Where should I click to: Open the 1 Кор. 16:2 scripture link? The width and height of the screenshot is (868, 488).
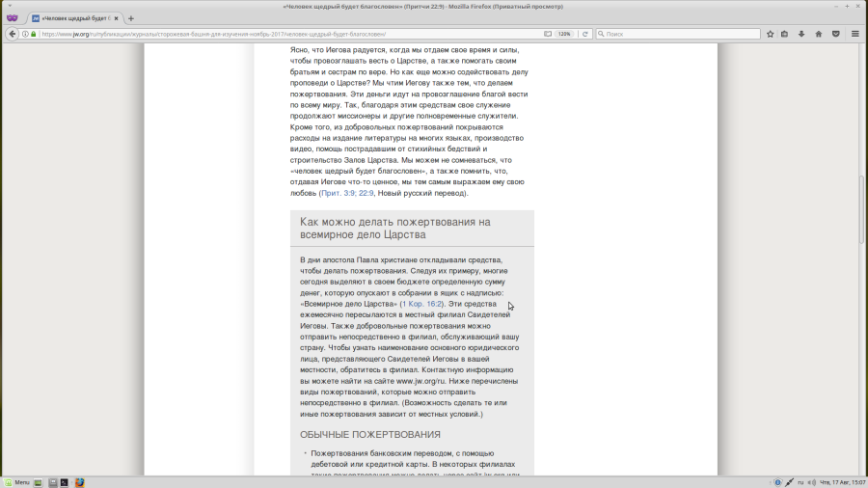click(x=422, y=304)
